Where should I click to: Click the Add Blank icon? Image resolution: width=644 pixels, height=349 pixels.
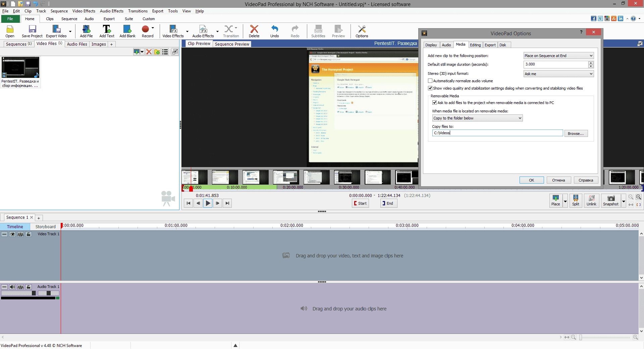pyautogui.click(x=127, y=31)
